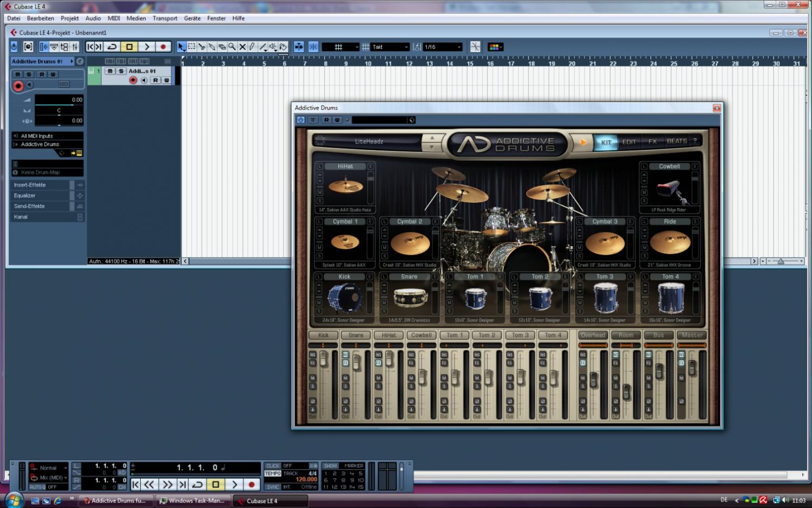Open the Projekt menu
Viewport: 812px width, 508px height.
coord(70,18)
